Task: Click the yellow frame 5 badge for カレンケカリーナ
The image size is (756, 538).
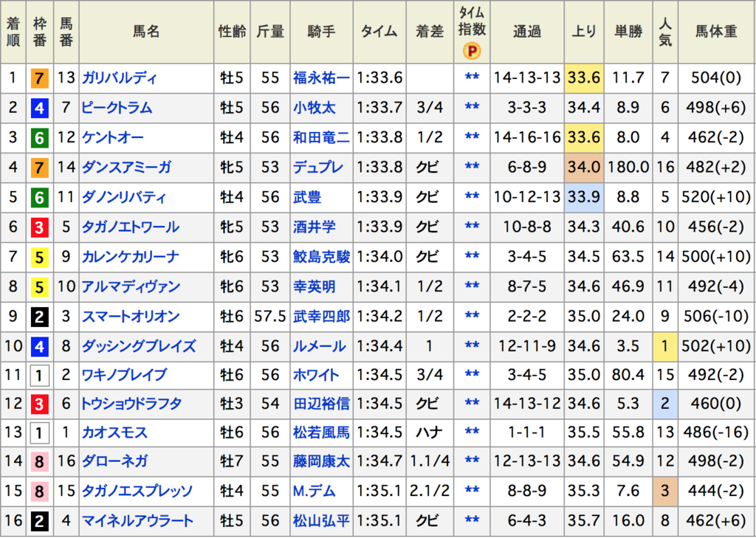Action: [40, 258]
